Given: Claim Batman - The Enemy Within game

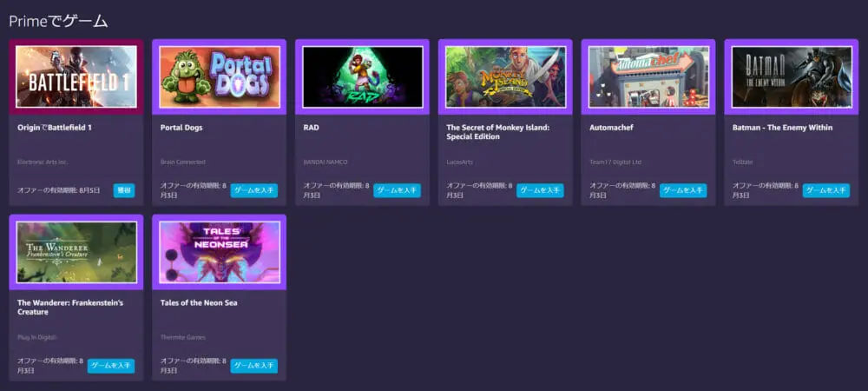Looking at the screenshot, I should click(825, 190).
